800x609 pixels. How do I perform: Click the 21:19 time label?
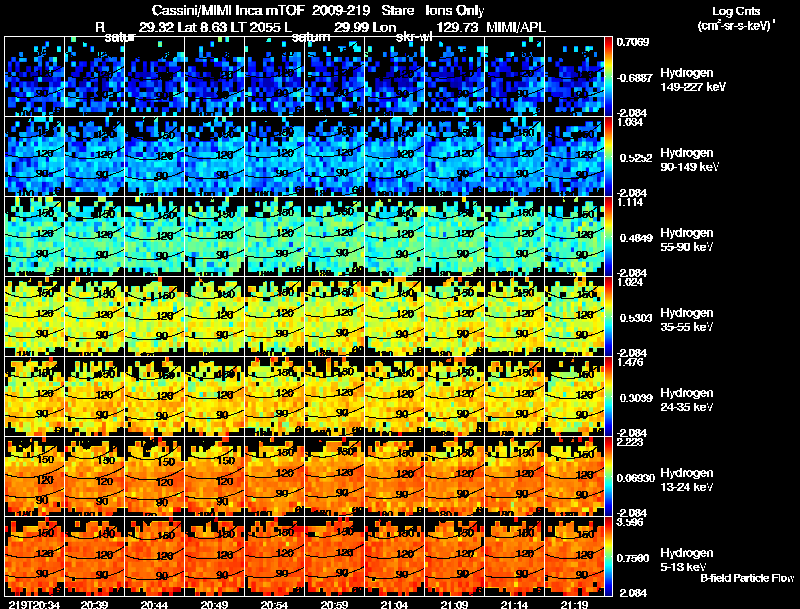pyautogui.click(x=574, y=604)
